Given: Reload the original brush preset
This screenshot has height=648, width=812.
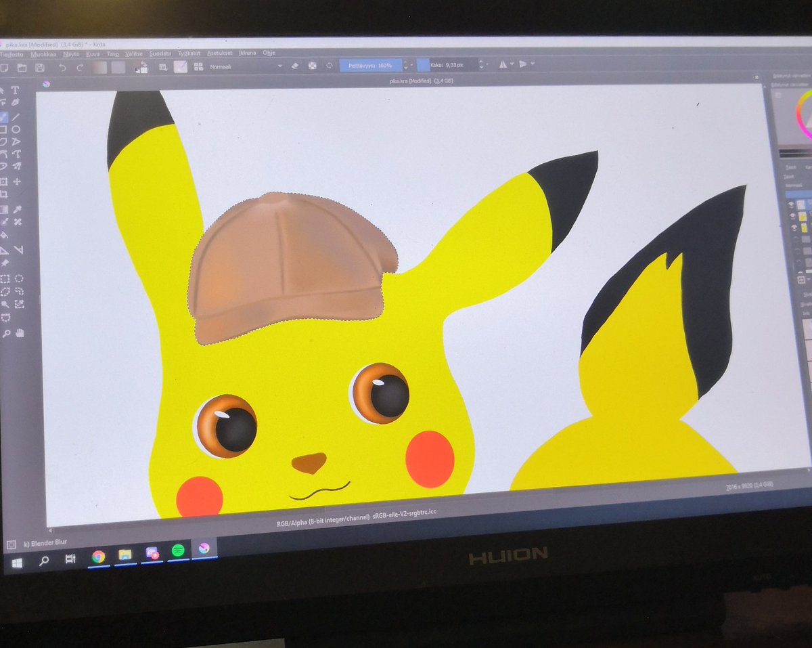Looking at the screenshot, I should 330,65.
